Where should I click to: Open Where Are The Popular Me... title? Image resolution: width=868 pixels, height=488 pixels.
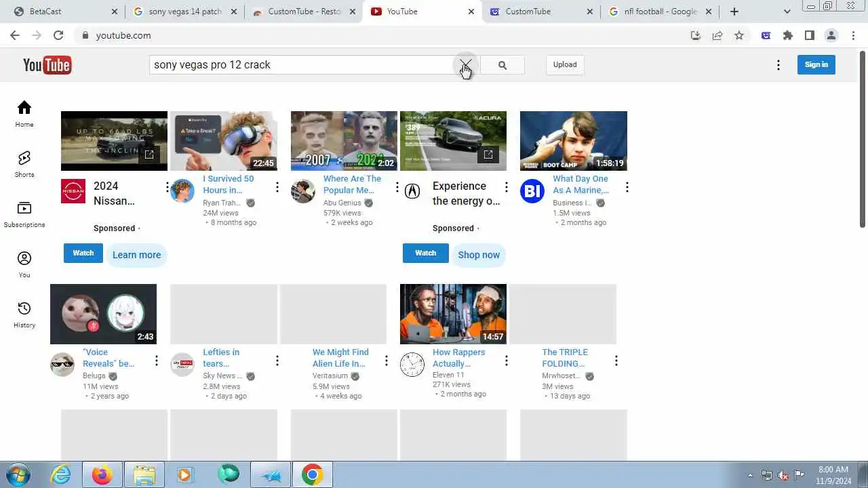click(x=352, y=184)
